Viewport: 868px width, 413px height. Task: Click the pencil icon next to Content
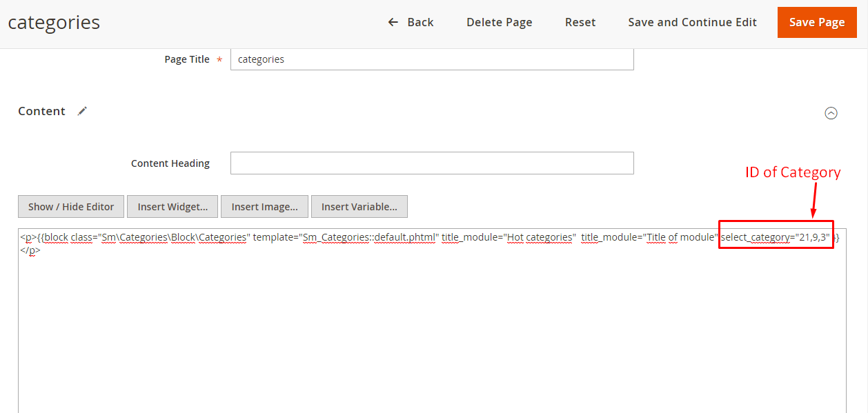[x=82, y=111]
